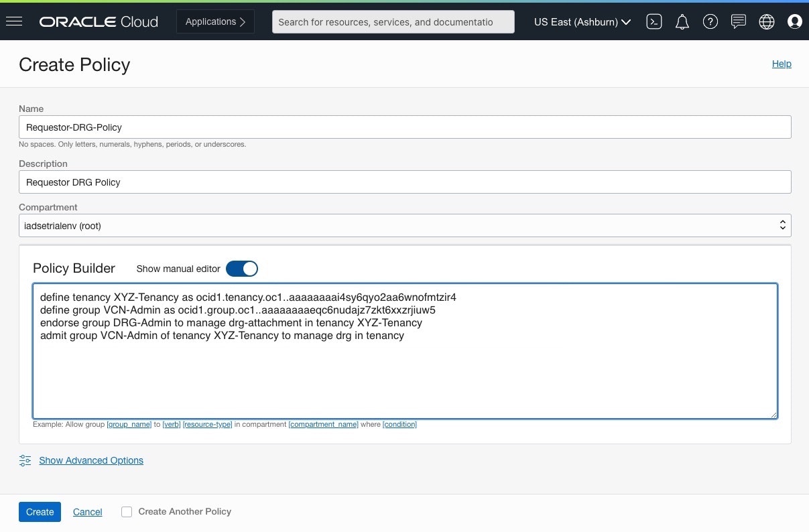
Task: Open the hamburger navigation menu
Action: coord(13,21)
